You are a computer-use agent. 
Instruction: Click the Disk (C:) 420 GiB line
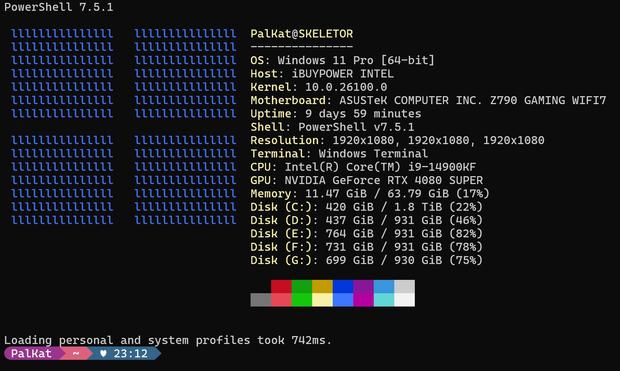pyautogui.click(x=367, y=207)
